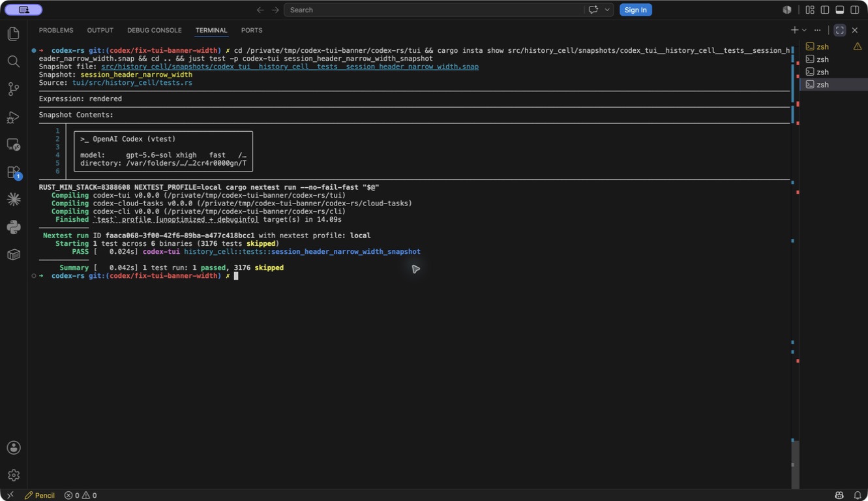The width and height of the screenshot is (868, 501).
Task: Open the chat dropdown chevron beside the search bar
Action: 607,10
